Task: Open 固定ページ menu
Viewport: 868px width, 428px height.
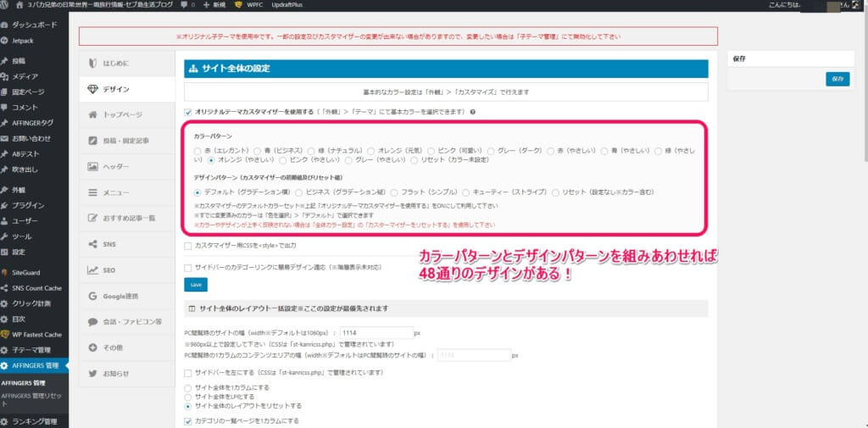Action: (34, 92)
